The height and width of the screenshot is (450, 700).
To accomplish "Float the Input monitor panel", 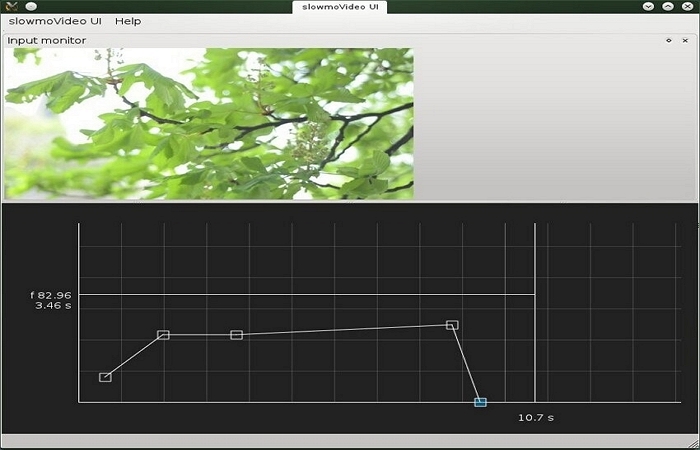I will 669,41.
